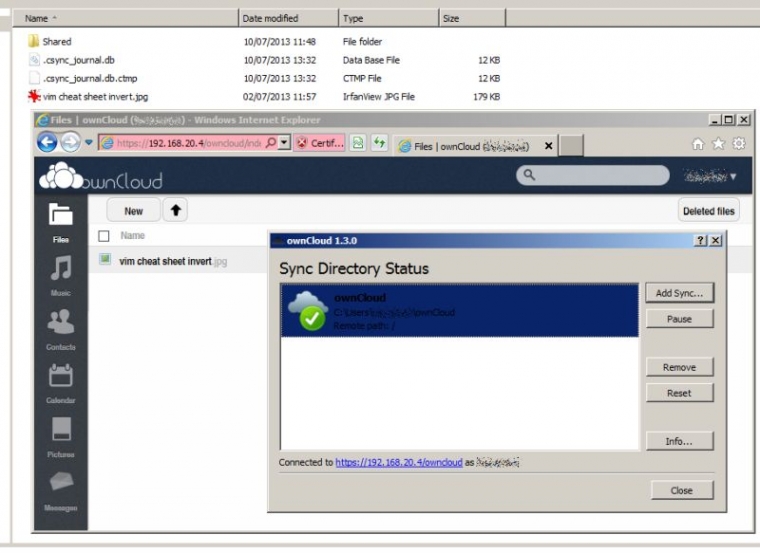Open the Contacts app in ownCloud sidebar
The width and height of the screenshot is (760, 553).
(x=61, y=329)
